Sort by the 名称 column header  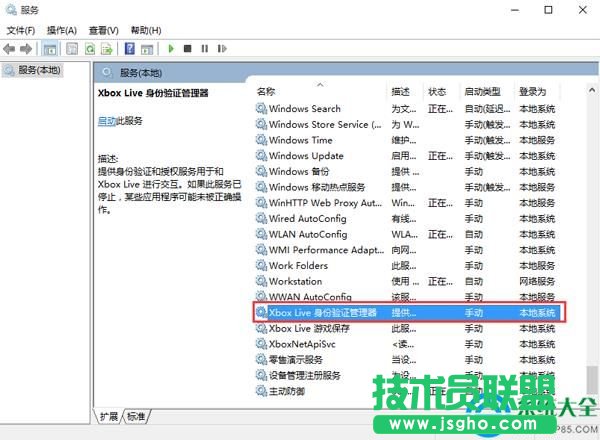[x=266, y=91]
